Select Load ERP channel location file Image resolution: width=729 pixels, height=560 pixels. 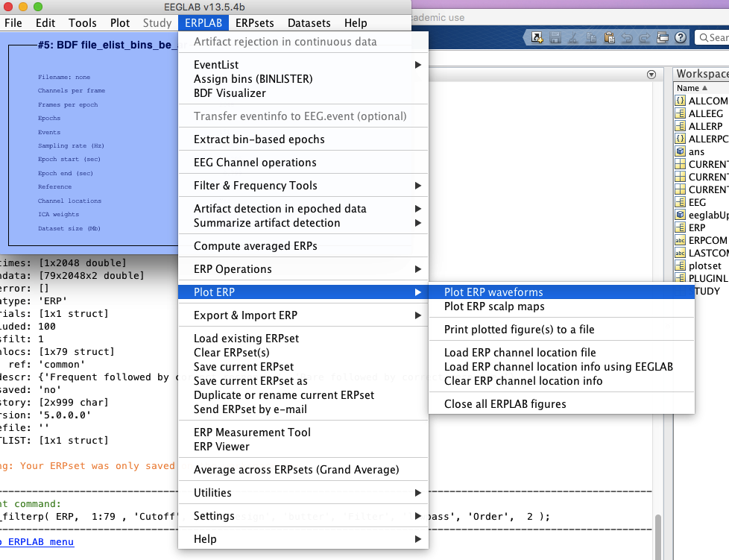(561, 353)
